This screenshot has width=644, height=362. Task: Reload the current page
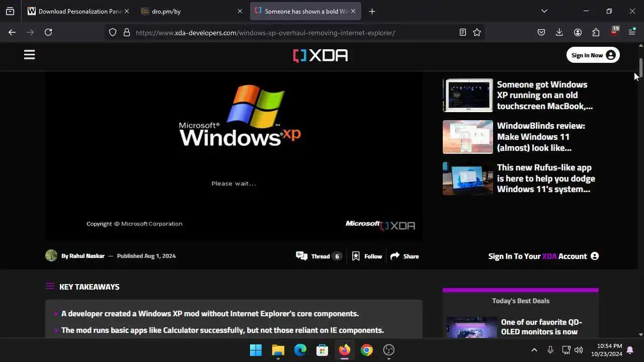point(48,32)
